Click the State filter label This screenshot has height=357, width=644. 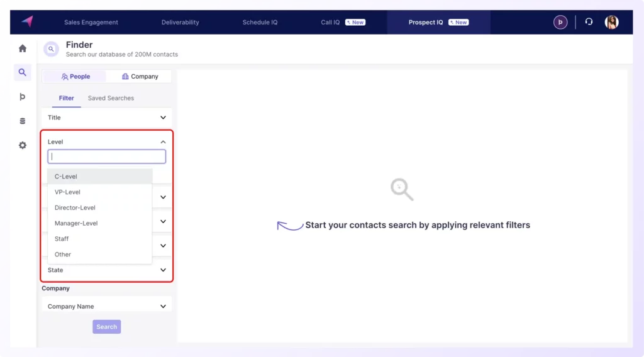click(x=55, y=270)
